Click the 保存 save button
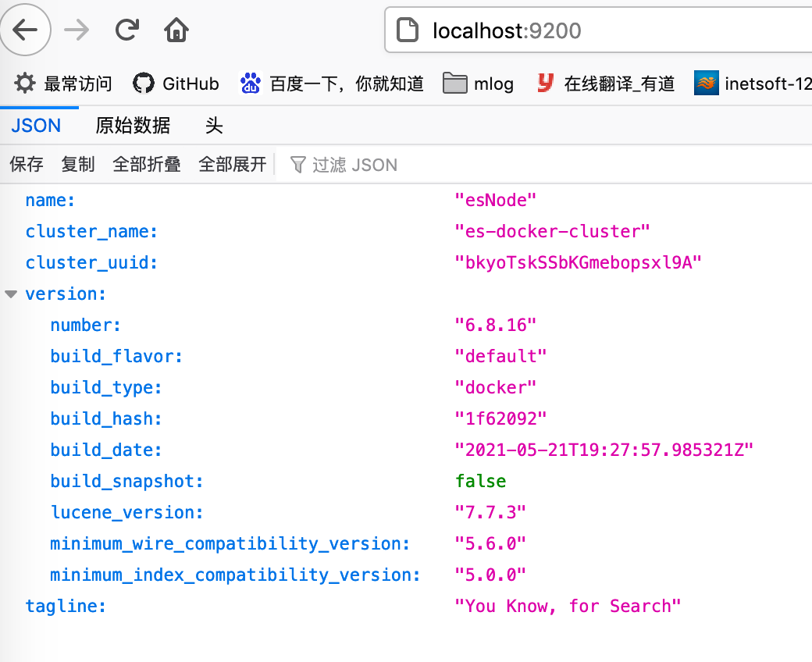This screenshot has height=662, width=812. point(27,165)
